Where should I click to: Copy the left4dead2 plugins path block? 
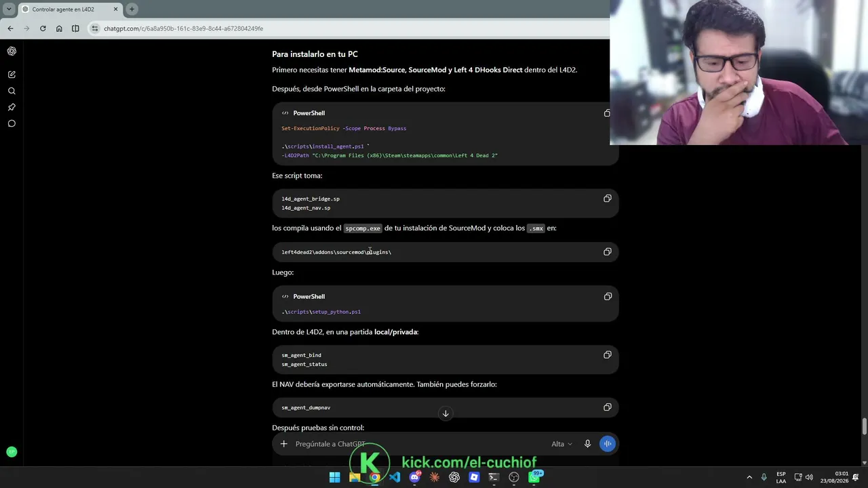pyautogui.click(x=608, y=251)
